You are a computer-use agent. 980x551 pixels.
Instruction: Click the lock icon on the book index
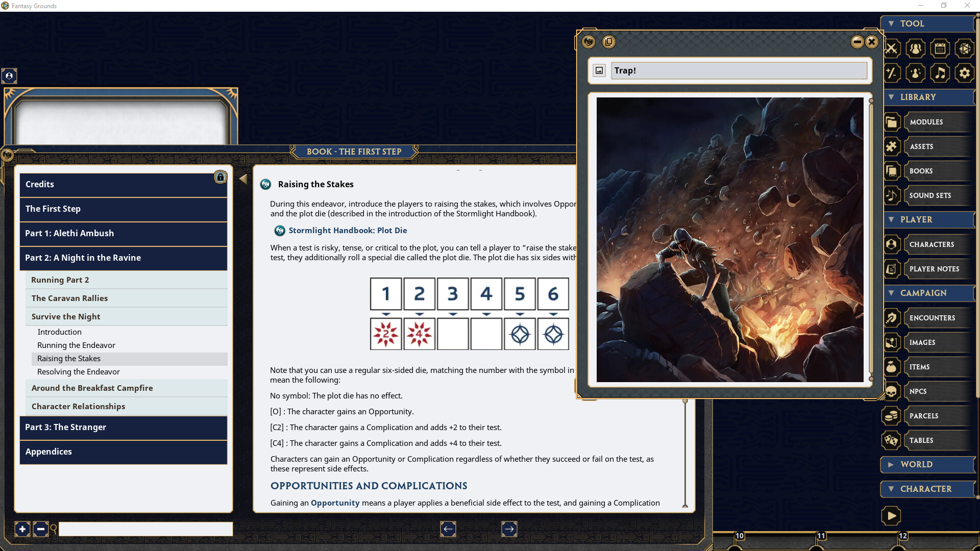click(220, 178)
